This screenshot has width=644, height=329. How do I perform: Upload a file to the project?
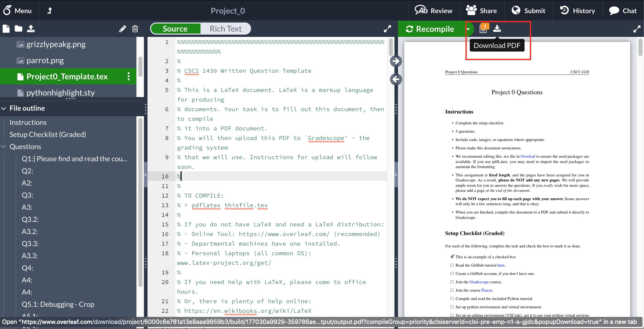[x=31, y=29]
